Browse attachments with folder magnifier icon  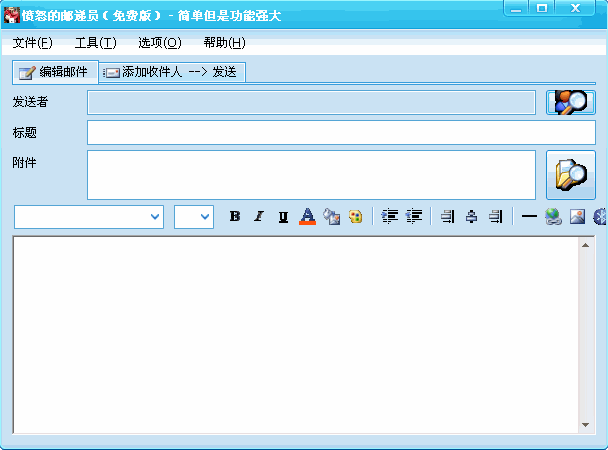tap(571, 175)
